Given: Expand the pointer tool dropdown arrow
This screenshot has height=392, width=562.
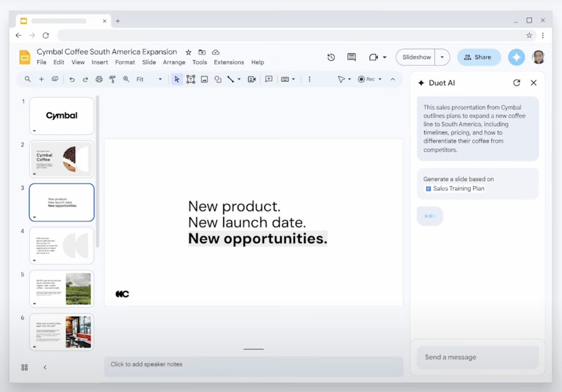Looking at the screenshot, I should point(349,79).
